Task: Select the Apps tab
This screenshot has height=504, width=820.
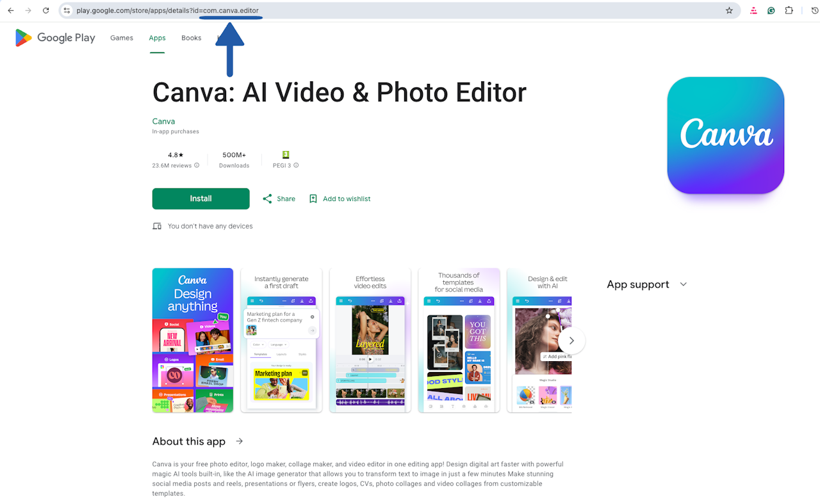Action: (x=158, y=38)
